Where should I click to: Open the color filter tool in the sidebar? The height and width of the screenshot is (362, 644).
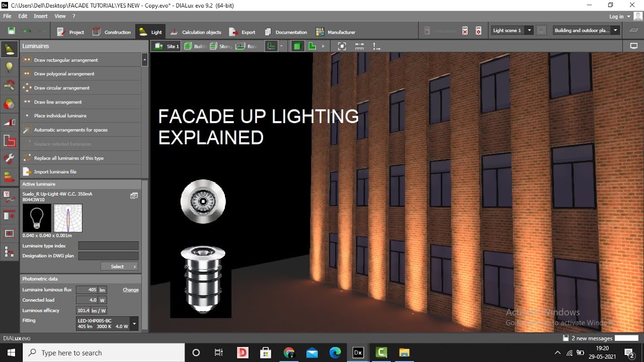point(9,104)
